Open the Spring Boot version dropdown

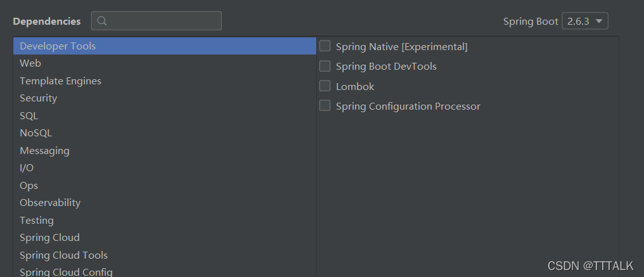click(585, 21)
